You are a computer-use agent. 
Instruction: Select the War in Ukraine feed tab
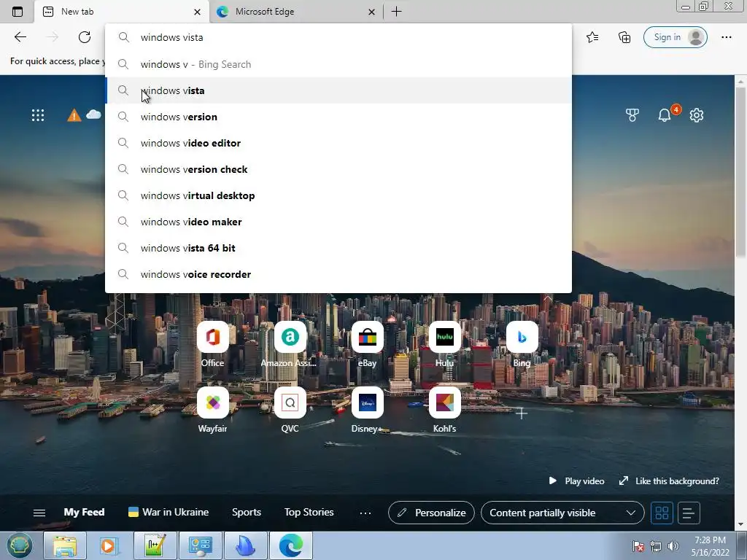pos(169,513)
